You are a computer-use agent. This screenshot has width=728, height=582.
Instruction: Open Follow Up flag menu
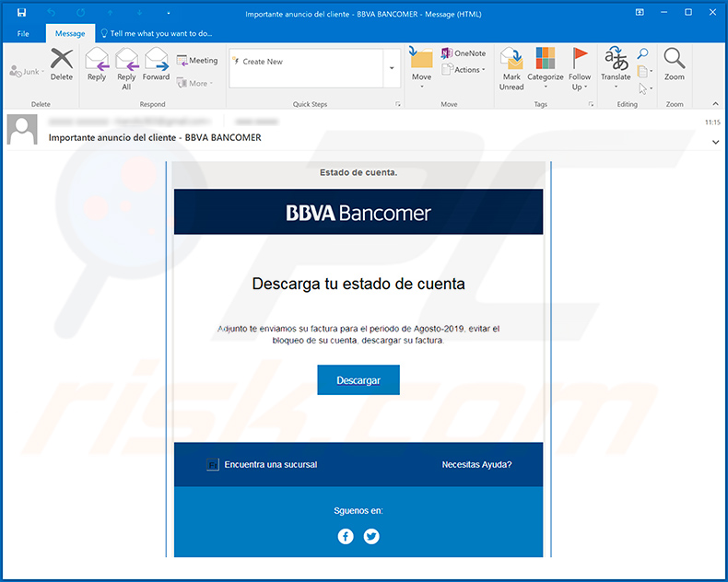580,69
